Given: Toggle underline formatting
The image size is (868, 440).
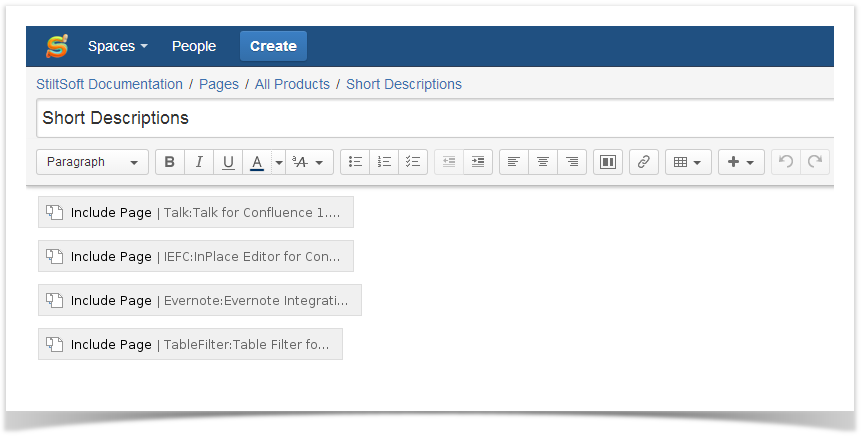Looking at the screenshot, I should (x=228, y=162).
